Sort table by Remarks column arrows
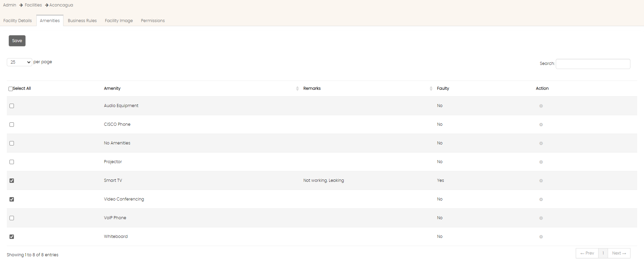 (431, 88)
